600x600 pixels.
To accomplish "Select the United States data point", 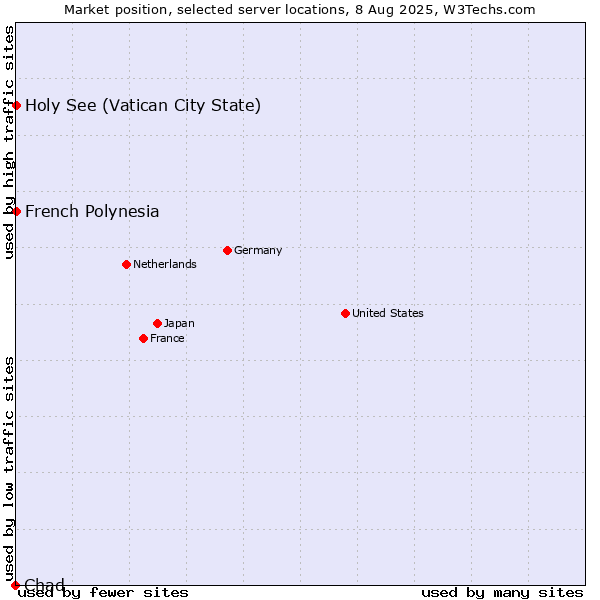I will (x=345, y=314).
